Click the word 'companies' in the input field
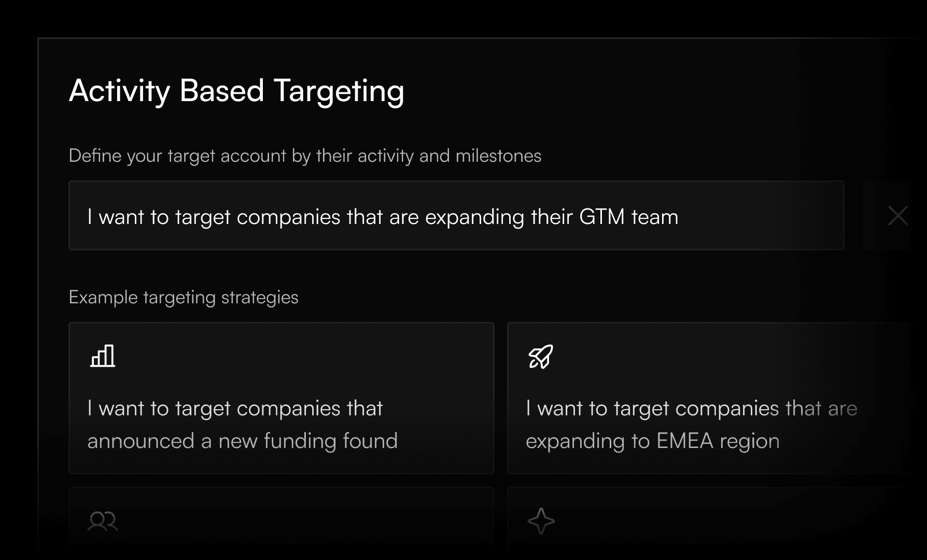This screenshot has width=927, height=560. click(x=288, y=218)
